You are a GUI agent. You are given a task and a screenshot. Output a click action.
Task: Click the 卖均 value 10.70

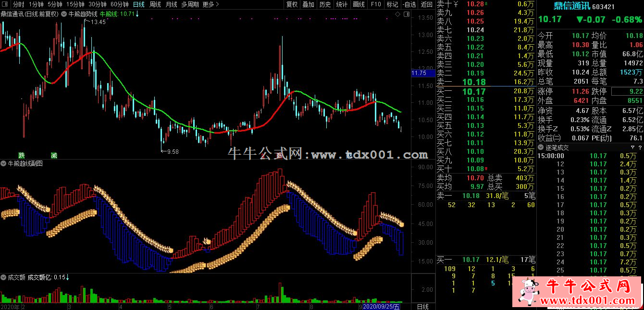[475, 178]
